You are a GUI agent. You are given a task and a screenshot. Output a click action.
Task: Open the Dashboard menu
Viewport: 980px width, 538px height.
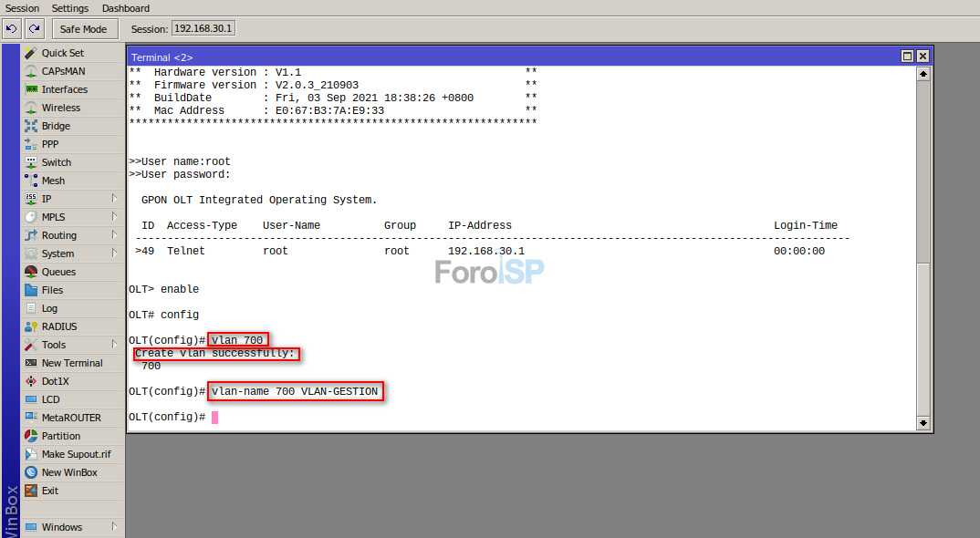[126, 8]
